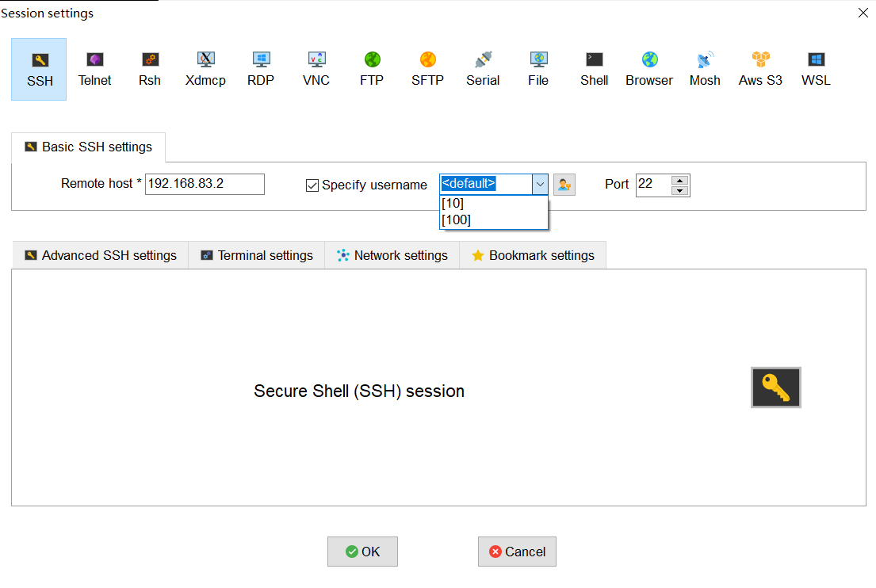Open the Basic SSH settings tab

click(x=88, y=147)
